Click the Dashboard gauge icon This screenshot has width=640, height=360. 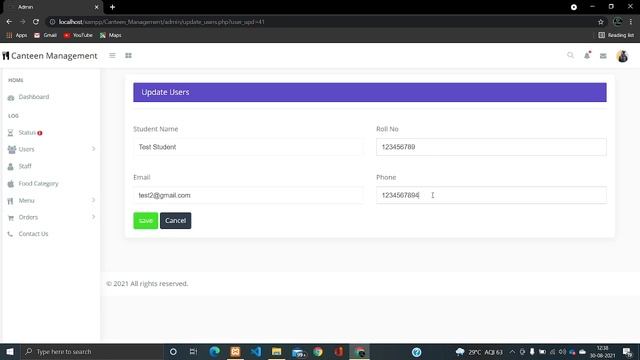point(11,98)
